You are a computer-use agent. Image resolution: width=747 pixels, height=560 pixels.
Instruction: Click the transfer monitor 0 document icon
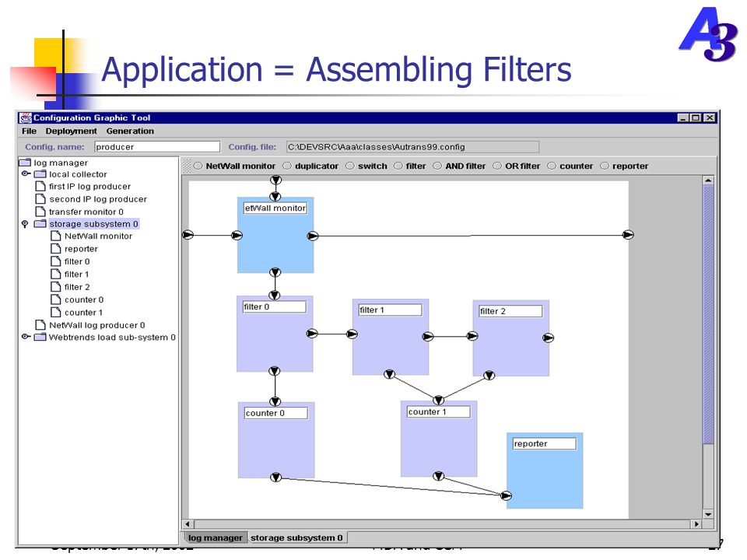(x=40, y=212)
